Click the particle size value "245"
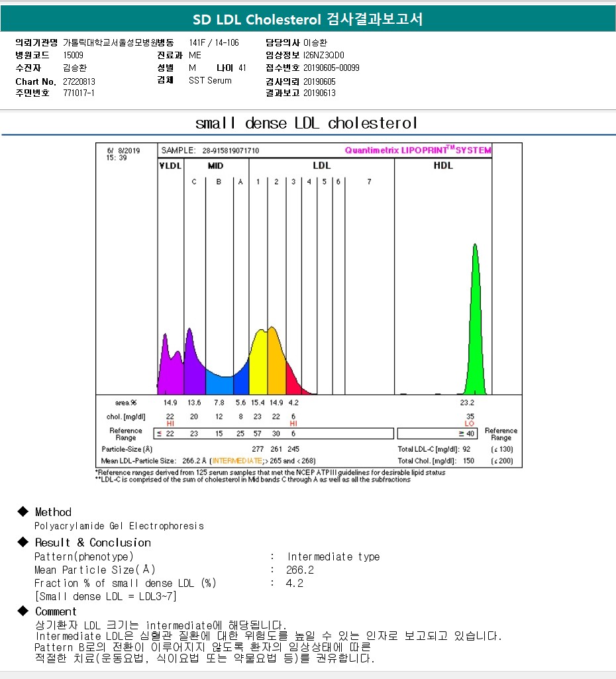The height and width of the screenshot is (679, 616). tap(293, 449)
